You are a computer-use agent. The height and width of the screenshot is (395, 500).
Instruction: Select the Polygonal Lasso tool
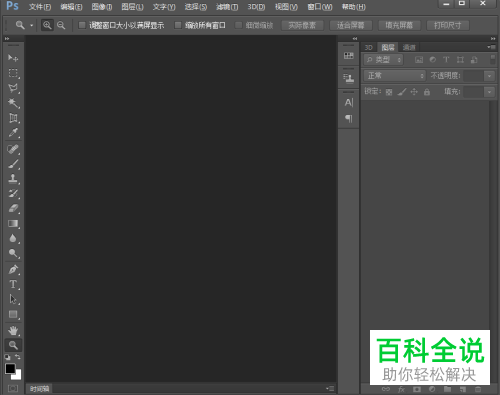pyautogui.click(x=13, y=88)
